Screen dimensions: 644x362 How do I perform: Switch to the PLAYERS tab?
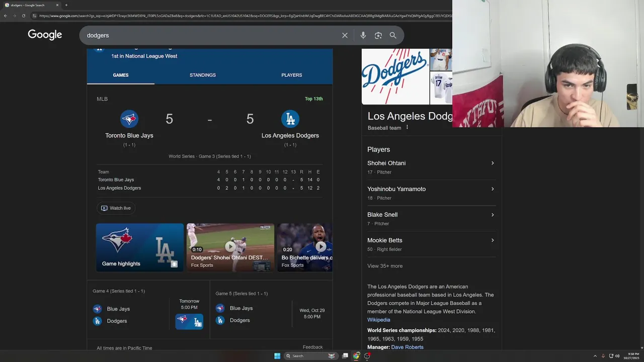tap(292, 75)
